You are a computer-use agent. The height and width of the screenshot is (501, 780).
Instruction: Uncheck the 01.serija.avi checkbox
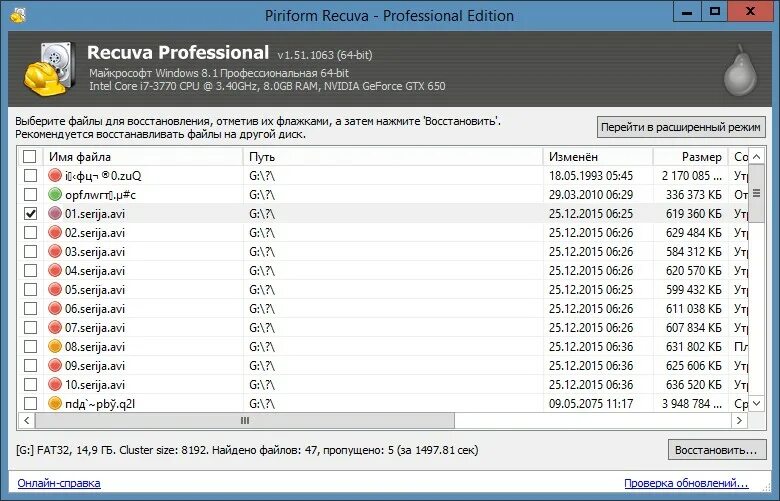coord(30,213)
